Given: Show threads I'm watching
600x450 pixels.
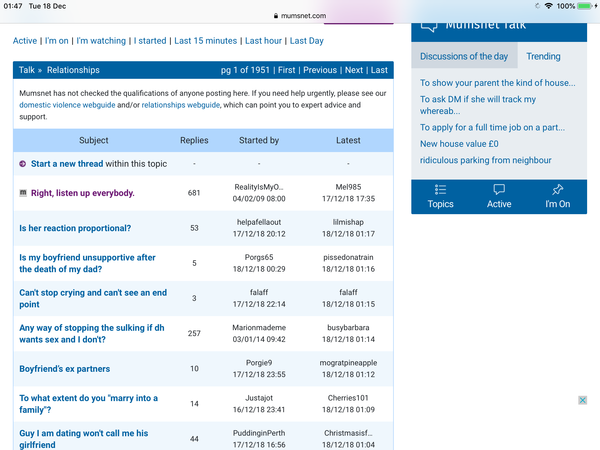Looking at the screenshot, I should click(101, 41).
